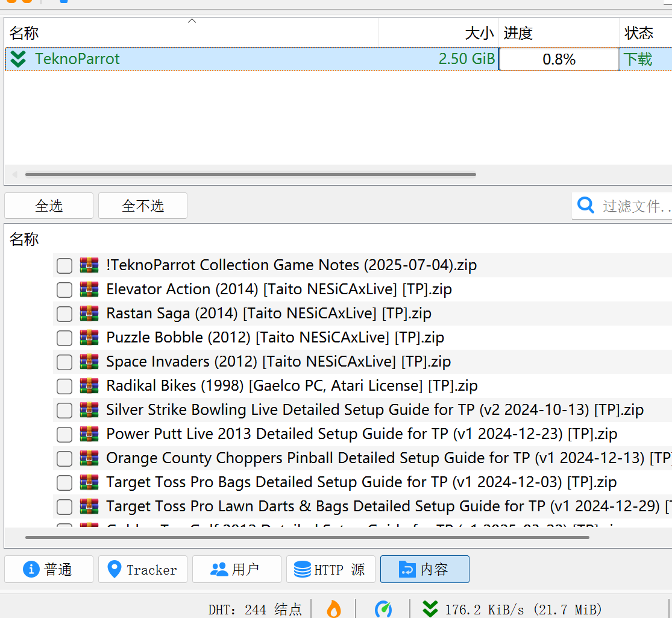Select the 内容 content tab

click(x=425, y=569)
